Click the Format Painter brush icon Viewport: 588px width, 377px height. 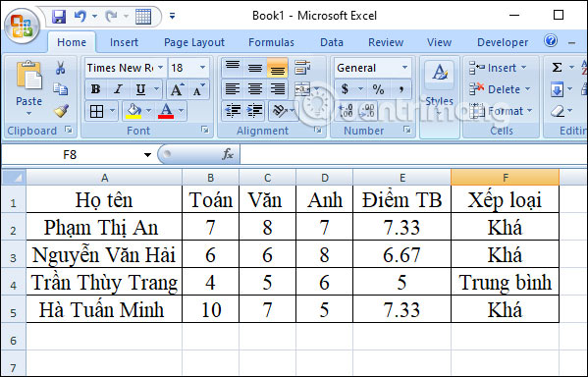61,111
